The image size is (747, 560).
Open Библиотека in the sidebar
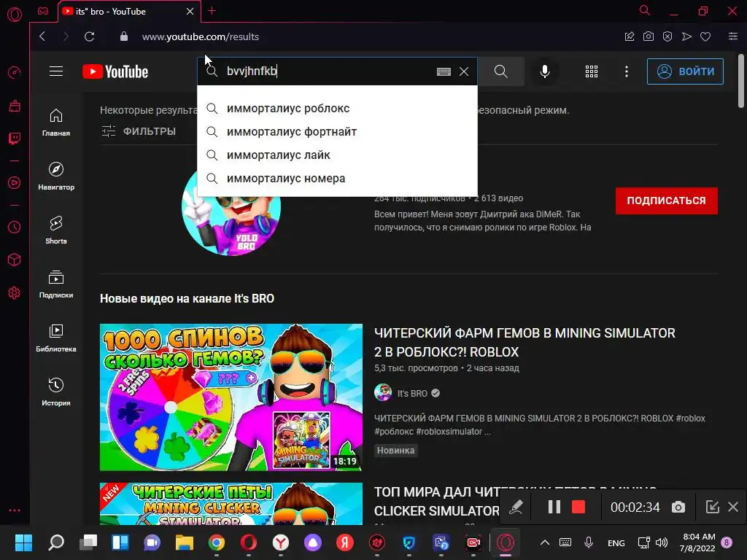(x=56, y=338)
